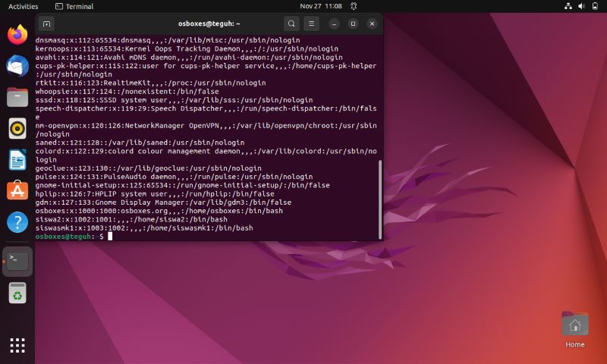Image resolution: width=607 pixels, height=364 pixels.
Task: Open the Trash icon in dock
Action: pyautogui.click(x=17, y=293)
